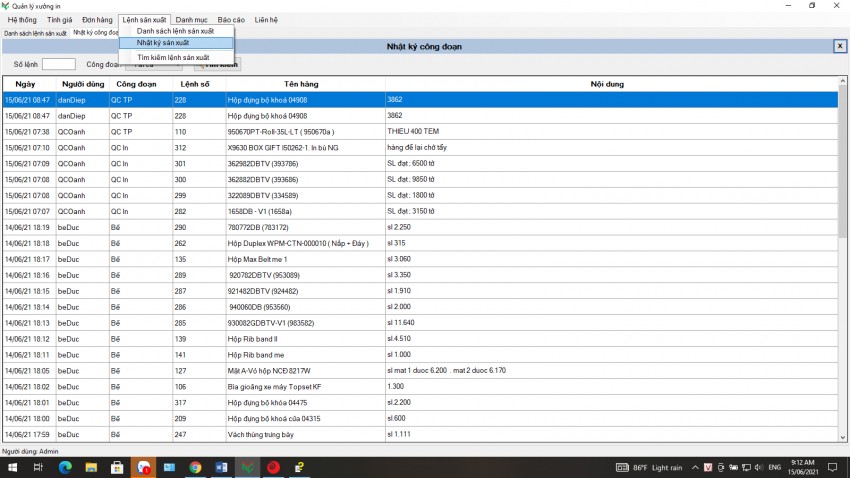
Task: Launch Google Chrome from the taskbar
Action: click(x=195, y=467)
